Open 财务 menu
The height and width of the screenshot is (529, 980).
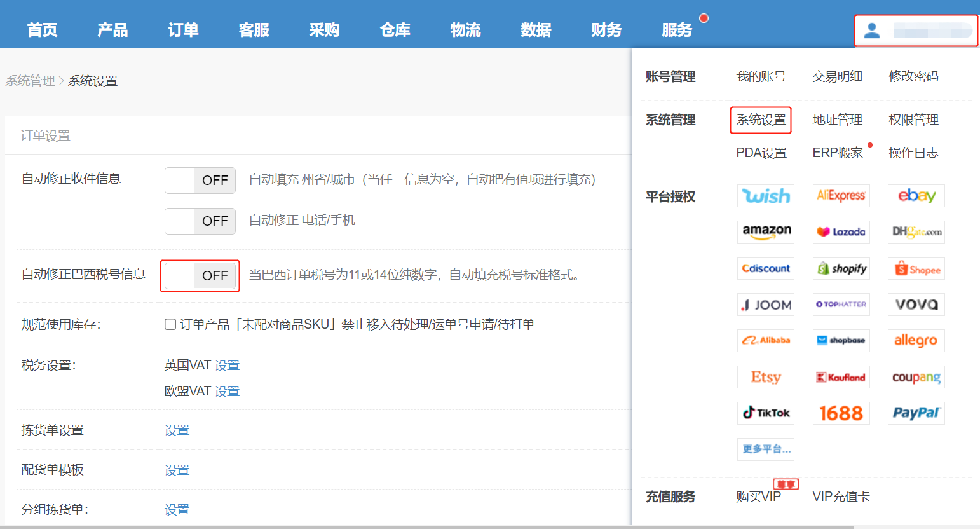[607, 30]
